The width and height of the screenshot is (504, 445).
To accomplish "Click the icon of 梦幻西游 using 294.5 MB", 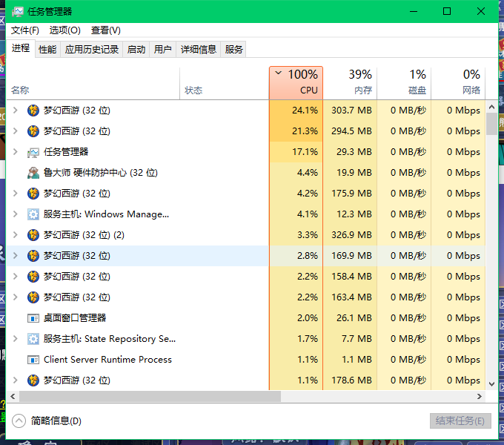I will pos(33,131).
